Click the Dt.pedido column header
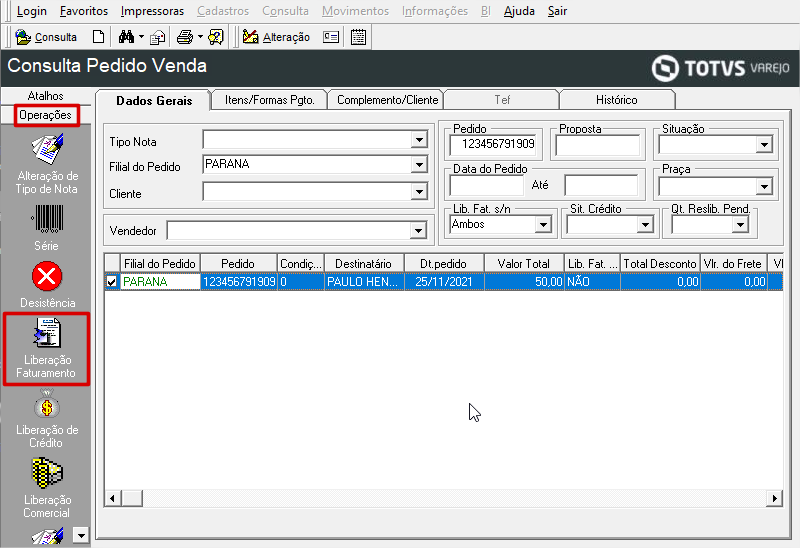800x548 pixels. (444, 264)
